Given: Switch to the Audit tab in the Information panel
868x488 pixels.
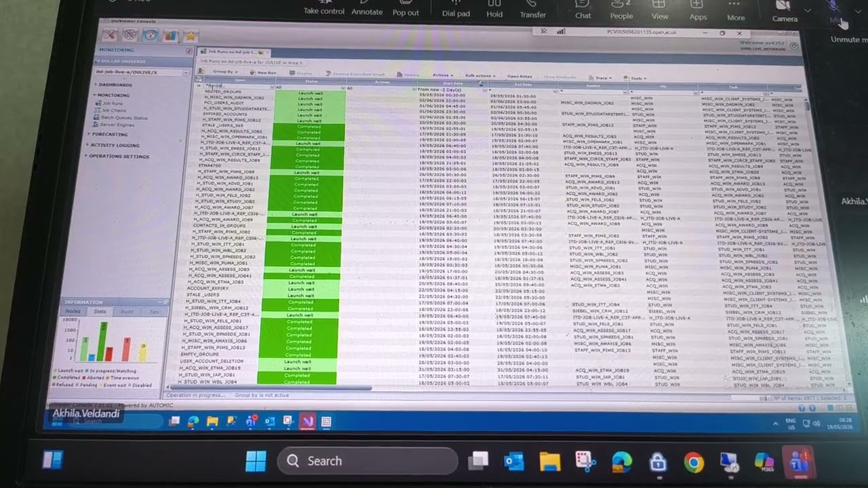Looking at the screenshot, I should pos(127,312).
